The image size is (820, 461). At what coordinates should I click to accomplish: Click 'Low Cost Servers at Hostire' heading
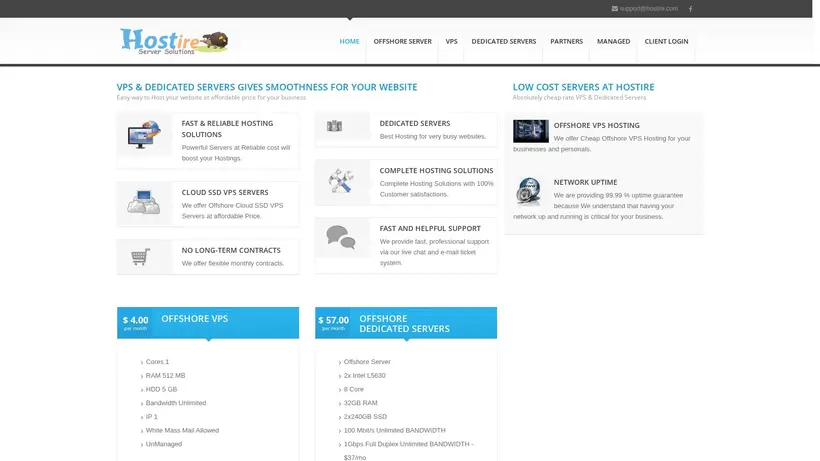(583, 87)
